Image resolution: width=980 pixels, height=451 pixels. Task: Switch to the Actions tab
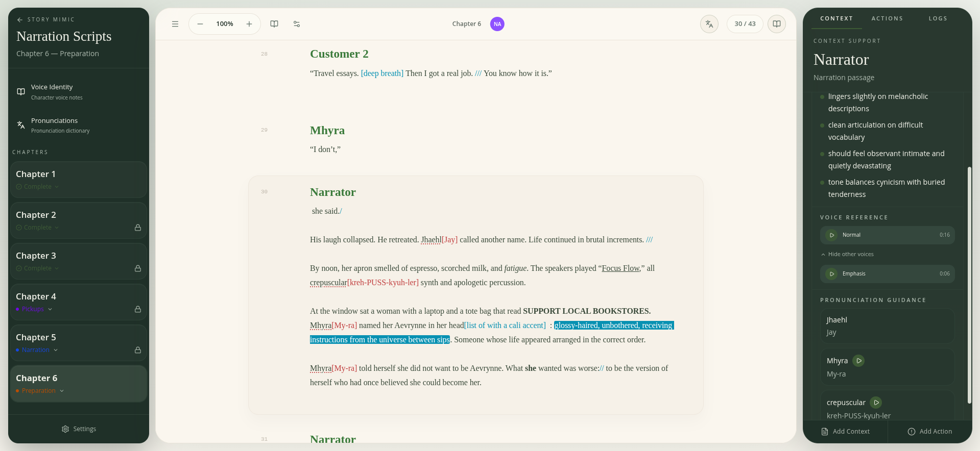887,18
